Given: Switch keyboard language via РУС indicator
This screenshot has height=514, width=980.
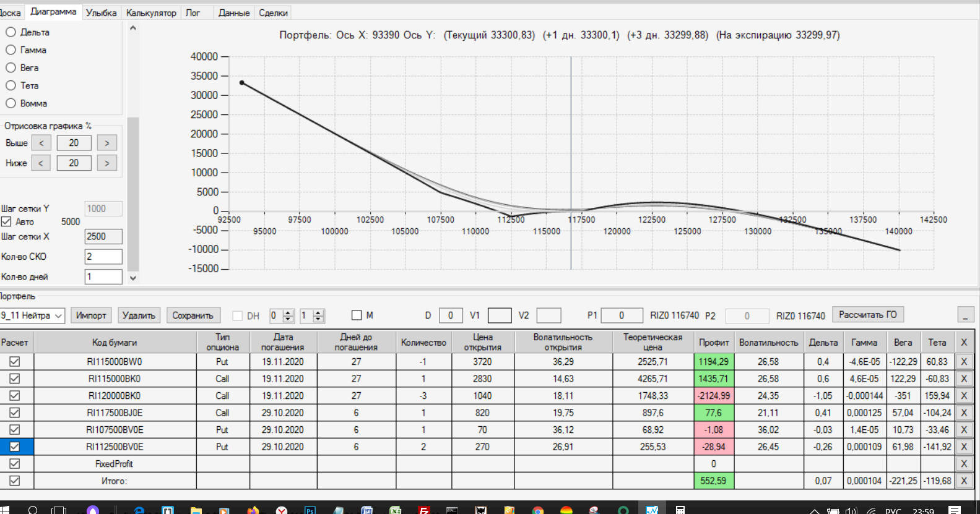Looking at the screenshot, I should pyautogui.click(x=893, y=511).
